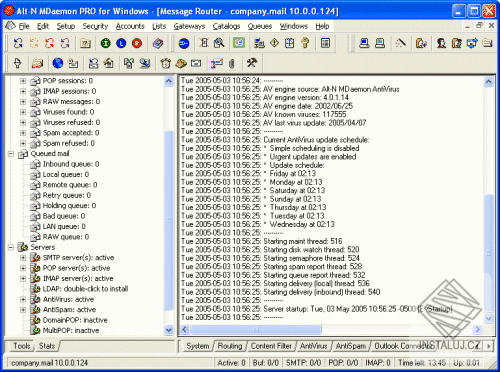Click the log tabs scroll-right arrow

489,346
